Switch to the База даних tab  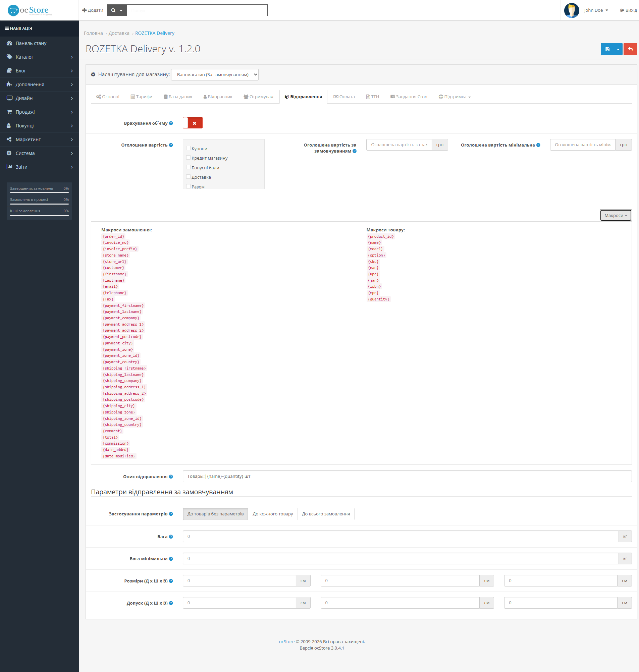(x=178, y=97)
